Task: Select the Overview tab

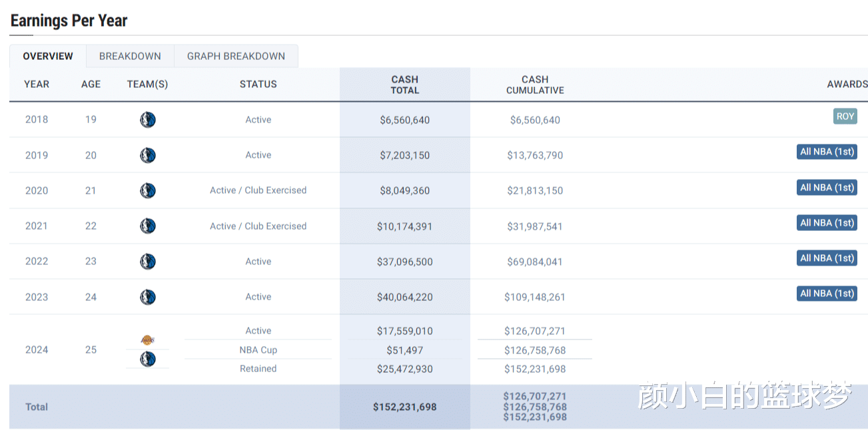Action: 48,57
